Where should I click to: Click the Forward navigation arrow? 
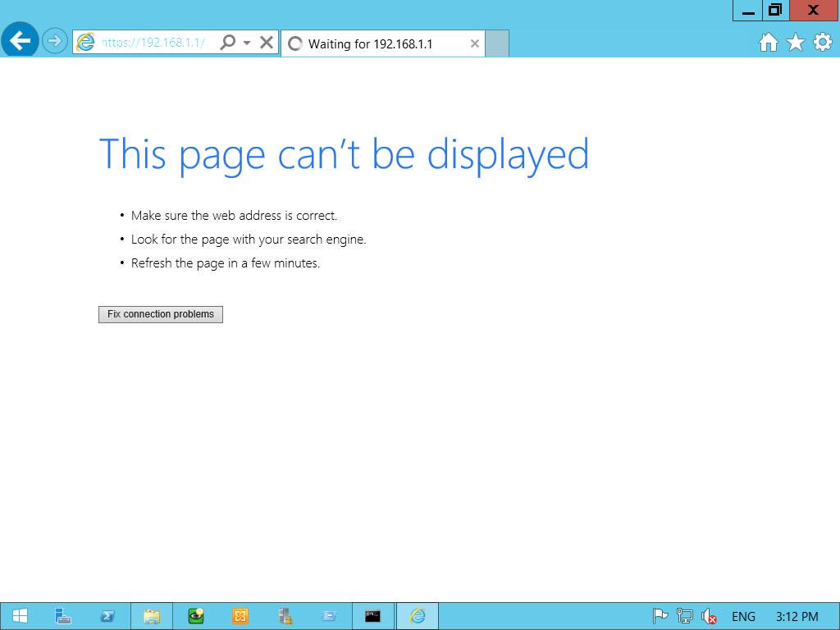[54, 41]
